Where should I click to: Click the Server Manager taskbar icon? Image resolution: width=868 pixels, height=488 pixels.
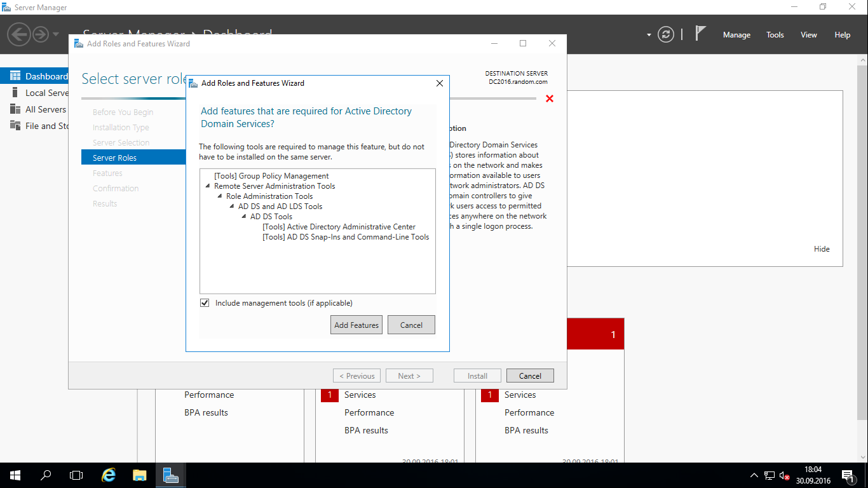pos(170,475)
